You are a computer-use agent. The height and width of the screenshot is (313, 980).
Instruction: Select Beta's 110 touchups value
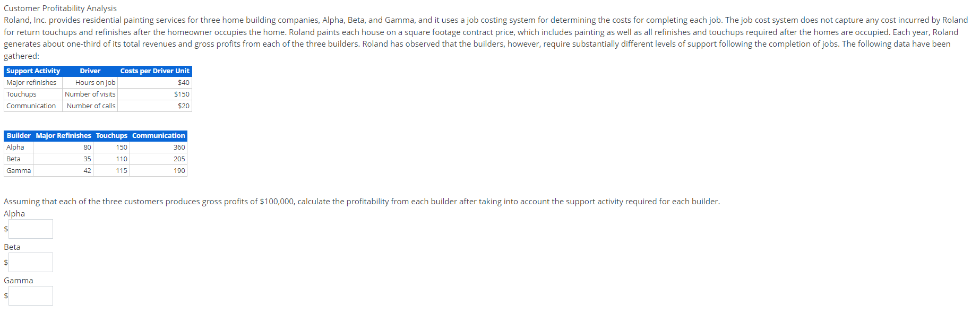(121, 159)
